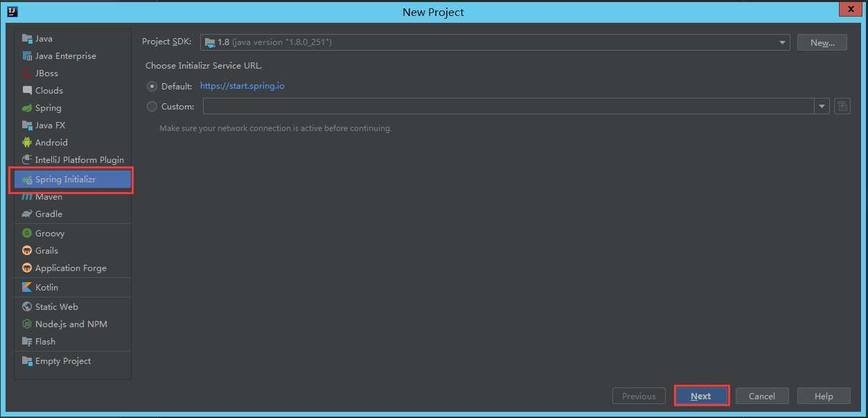The height and width of the screenshot is (418, 868).
Task: Click the Android robot icon
Action: click(27, 143)
